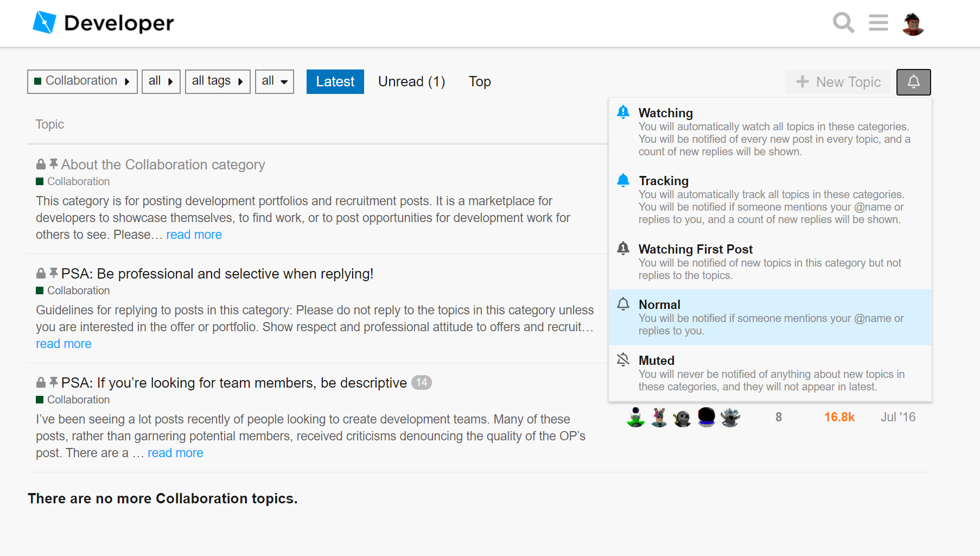The height and width of the screenshot is (556, 980).
Task: Toggle the notification bell button
Action: pyautogui.click(x=913, y=82)
